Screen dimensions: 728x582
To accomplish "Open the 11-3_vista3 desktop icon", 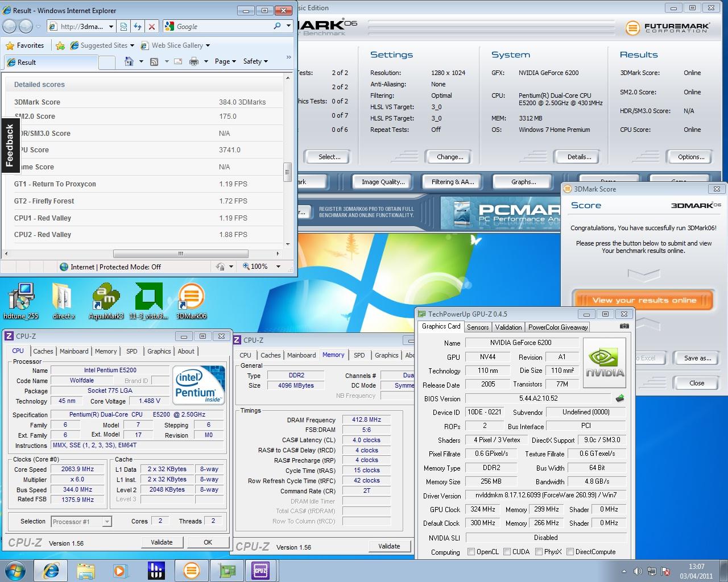I will [149, 301].
